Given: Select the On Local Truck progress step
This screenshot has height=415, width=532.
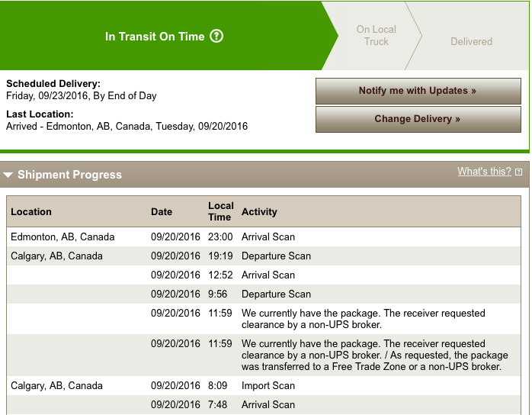Looking at the screenshot, I should [x=377, y=35].
